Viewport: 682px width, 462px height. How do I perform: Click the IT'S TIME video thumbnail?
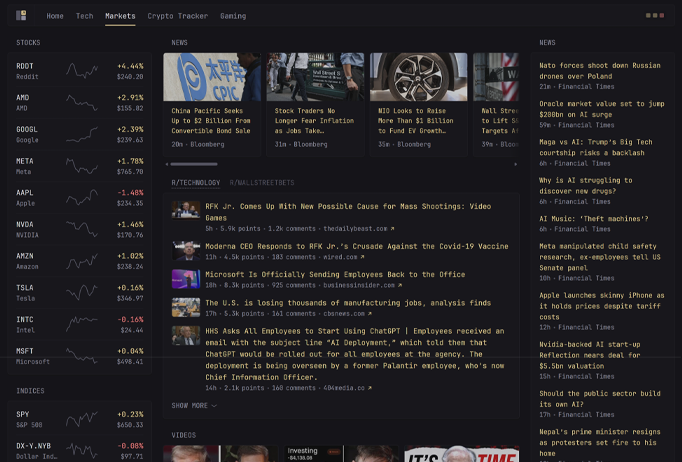pos(462,453)
